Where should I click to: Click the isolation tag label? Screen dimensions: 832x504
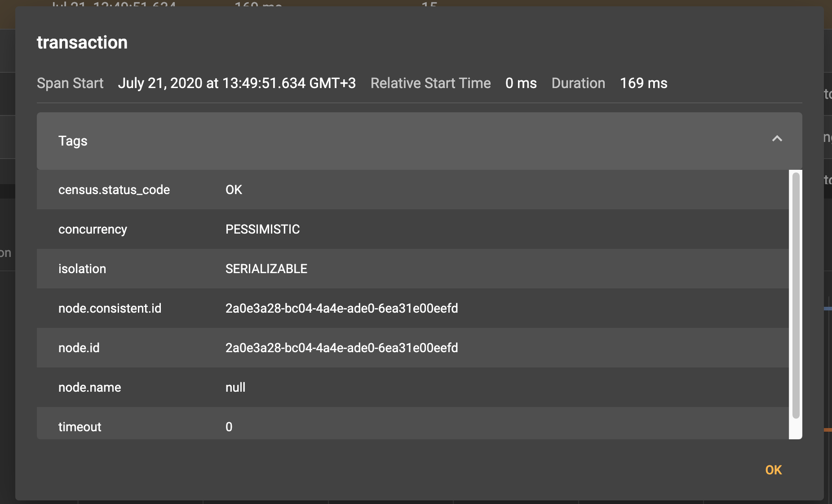(82, 269)
